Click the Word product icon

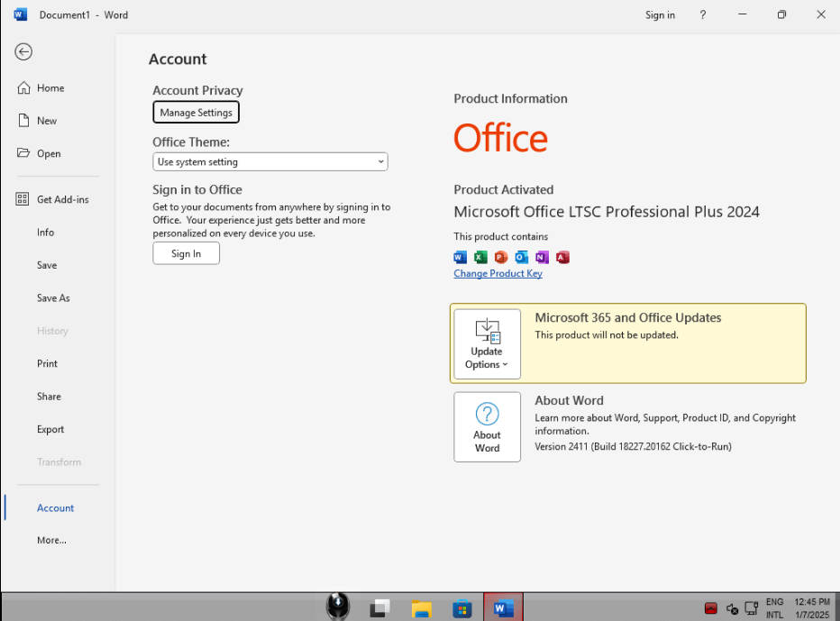pyautogui.click(x=460, y=258)
